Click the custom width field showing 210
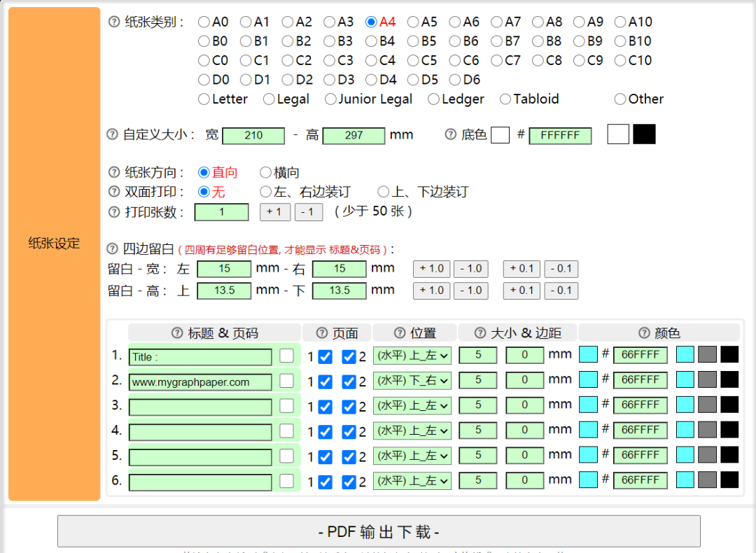 tap(253, 136)
